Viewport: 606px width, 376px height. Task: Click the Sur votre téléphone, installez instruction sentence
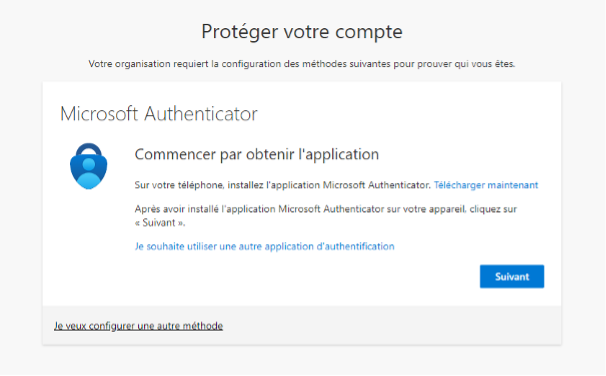[283, 185]
